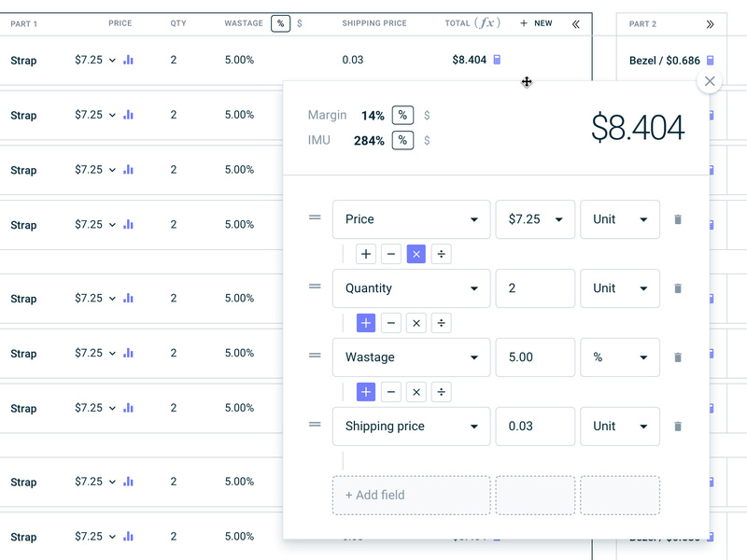
Task: Open Unit dropdown in Shipping price row
Action: [x=620, y=427]
